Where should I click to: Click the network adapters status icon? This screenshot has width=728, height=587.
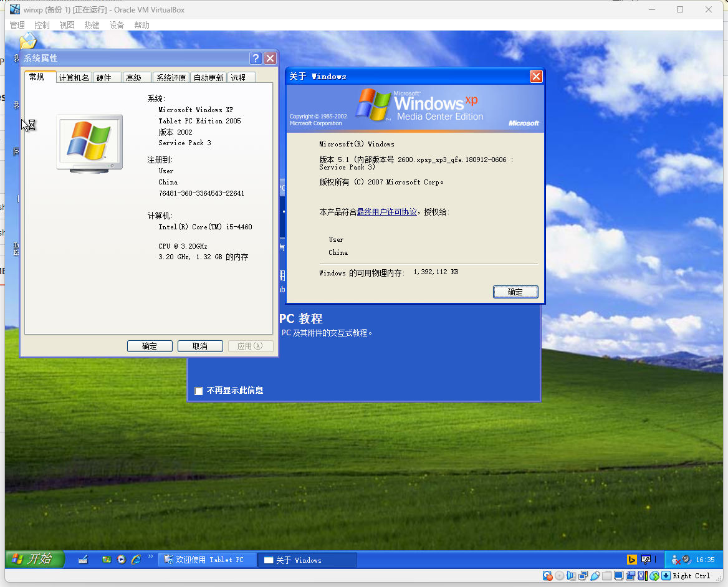click(x=583, y=576)
